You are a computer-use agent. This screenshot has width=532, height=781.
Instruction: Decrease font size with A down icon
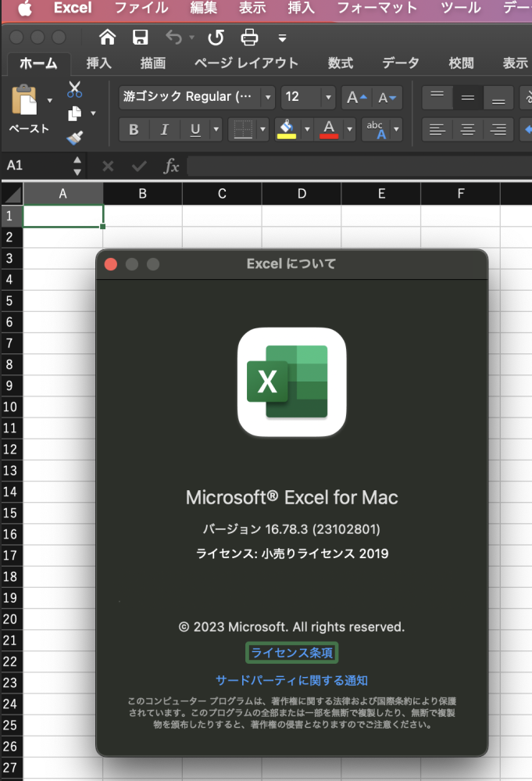[x=387, y=97]
